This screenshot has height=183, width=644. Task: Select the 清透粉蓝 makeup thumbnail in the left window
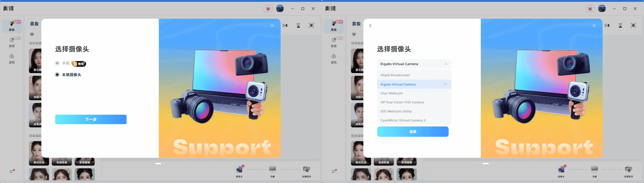[62, 162]
